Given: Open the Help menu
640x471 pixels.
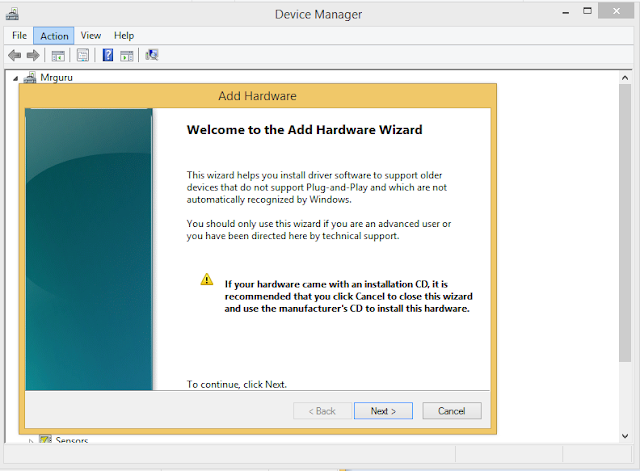Looking at the screenshot, I should [x=124, y=36].
